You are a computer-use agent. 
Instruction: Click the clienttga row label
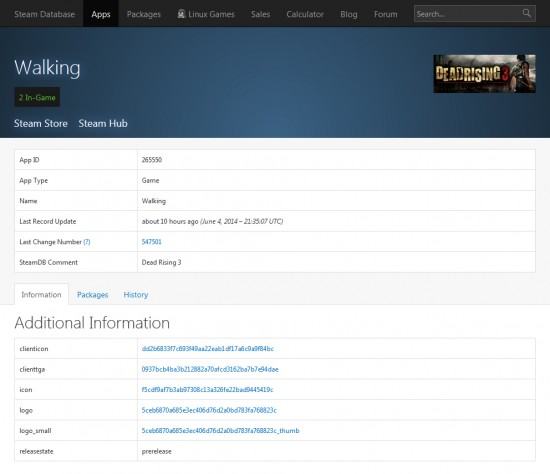click(x=32, y=369)
